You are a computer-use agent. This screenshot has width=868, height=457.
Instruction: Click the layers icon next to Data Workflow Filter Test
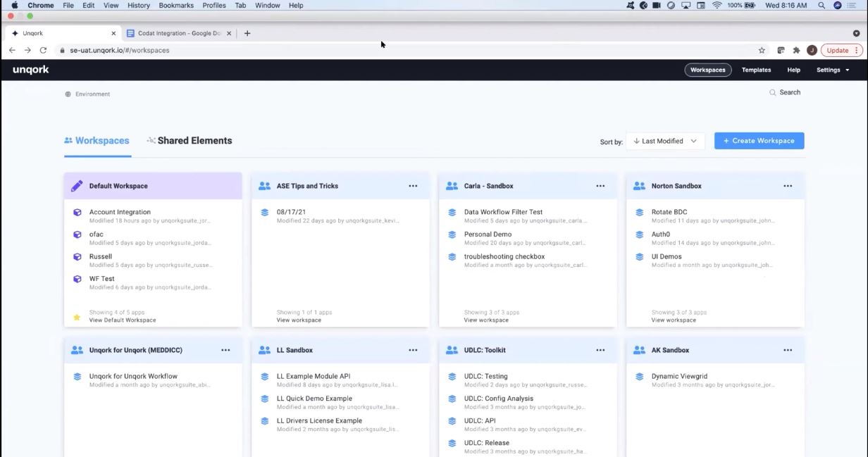point(452,211)
